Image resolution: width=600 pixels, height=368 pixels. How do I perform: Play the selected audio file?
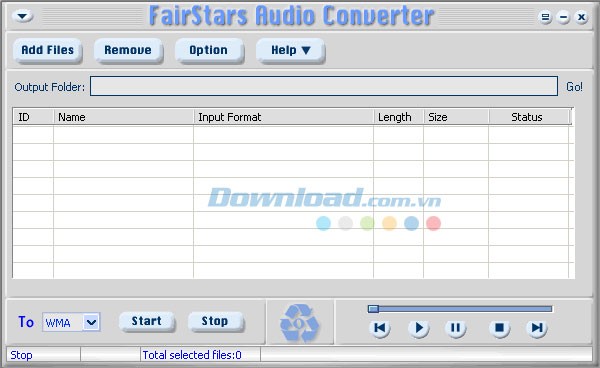pyautogui.click(x=418, y=328)
